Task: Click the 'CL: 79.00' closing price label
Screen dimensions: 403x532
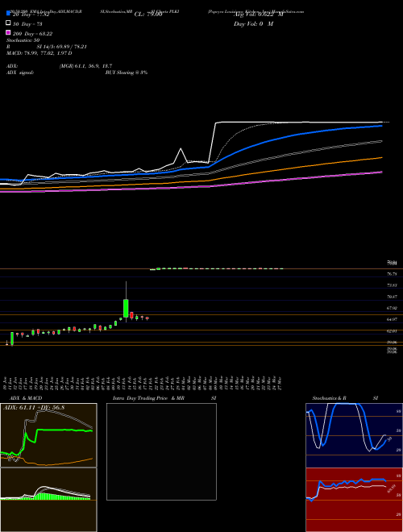Action: point(148,15)
